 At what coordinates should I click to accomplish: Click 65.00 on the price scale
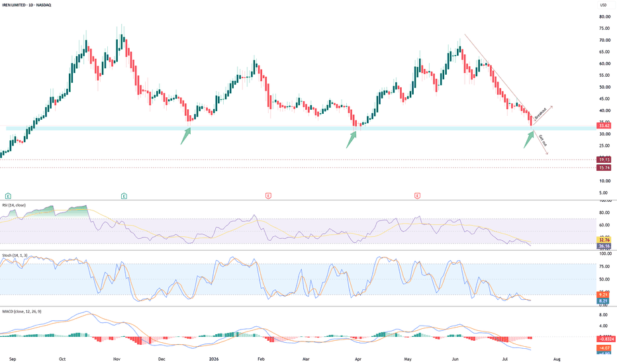click(605, 52)
